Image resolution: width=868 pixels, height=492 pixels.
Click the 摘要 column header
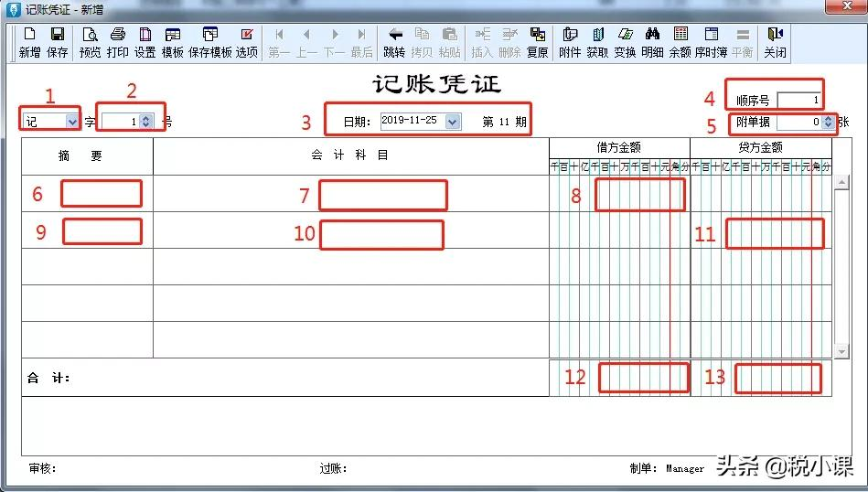pyautogui.click(x=88, y=156)
